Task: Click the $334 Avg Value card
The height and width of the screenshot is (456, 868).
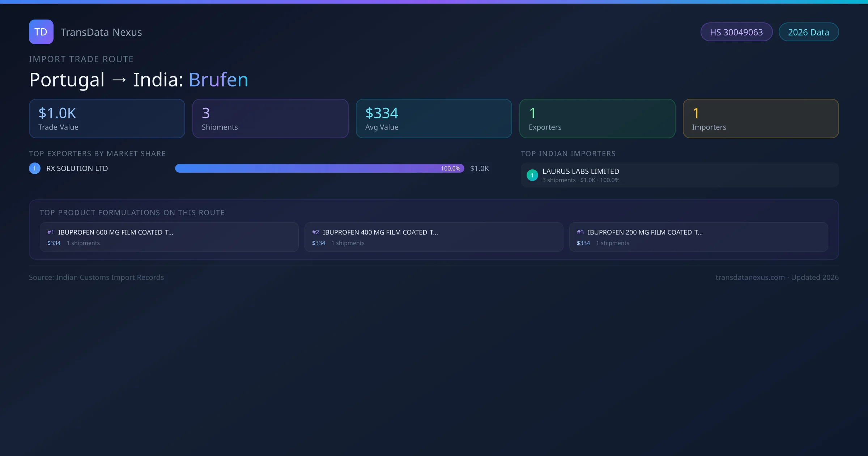Action: pyautogui.click(x=434, y=119)
